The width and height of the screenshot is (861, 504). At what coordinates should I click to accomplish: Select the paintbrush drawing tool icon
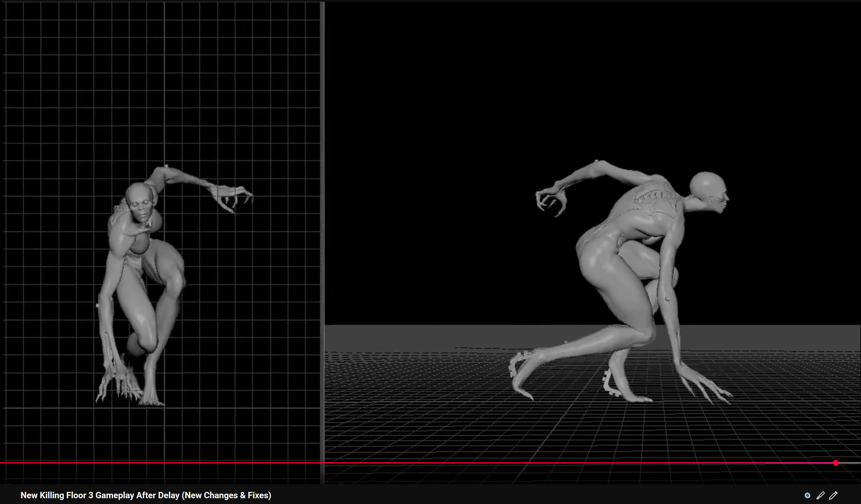click(821, 495)
